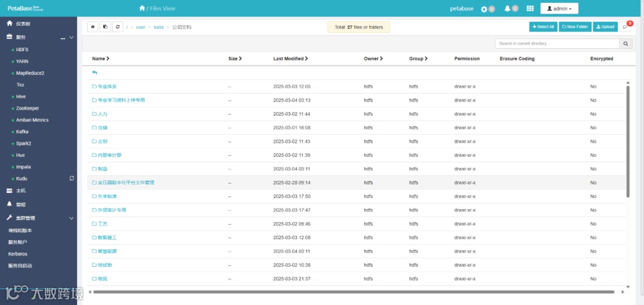Open the grid views icon in header

pyautogui.click(x=530, y=8)
